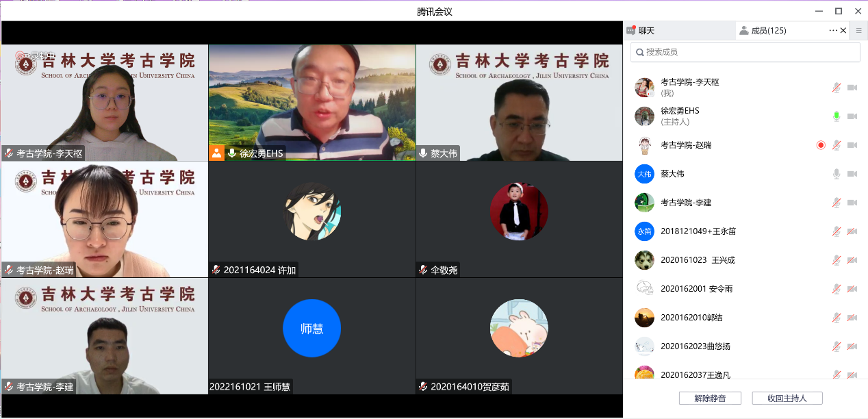
Task: Click the 录制中 recording indicator
Action: click(x=34, y=55)
